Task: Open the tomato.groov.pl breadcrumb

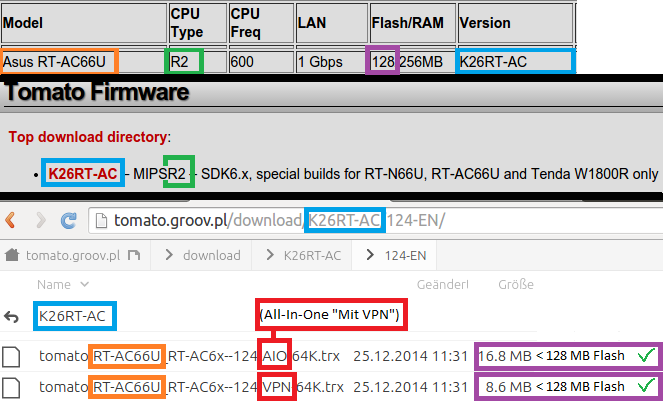Action: [x=73, y=255]
